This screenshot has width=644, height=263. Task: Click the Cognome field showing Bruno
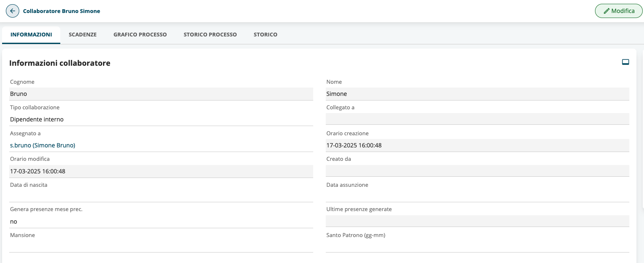click(161, 94)
